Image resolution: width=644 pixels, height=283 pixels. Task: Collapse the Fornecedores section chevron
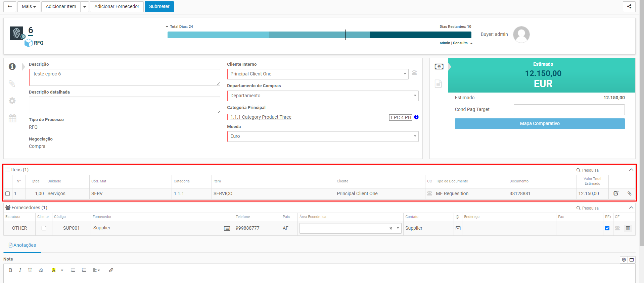pyautogui.click(x=631, y=208)
